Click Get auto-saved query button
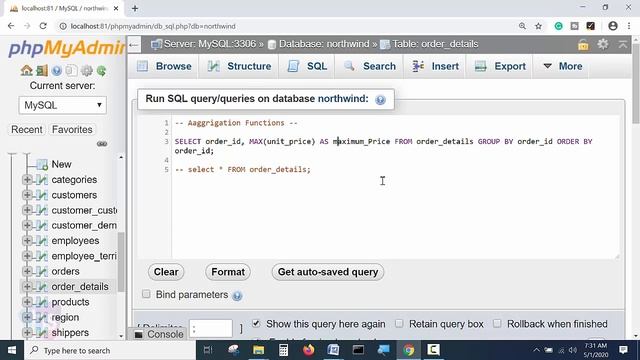The height and width of the screenshot is (360, 640). click(x=328, y=272)
